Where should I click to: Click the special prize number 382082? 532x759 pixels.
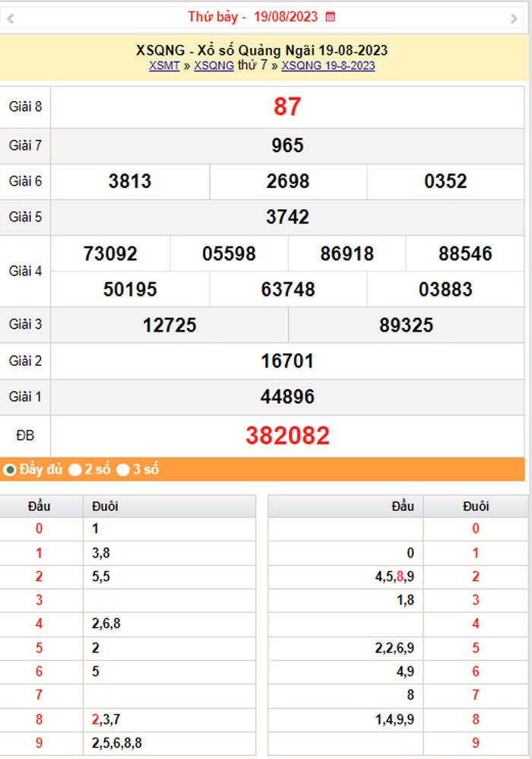(287, 436)
